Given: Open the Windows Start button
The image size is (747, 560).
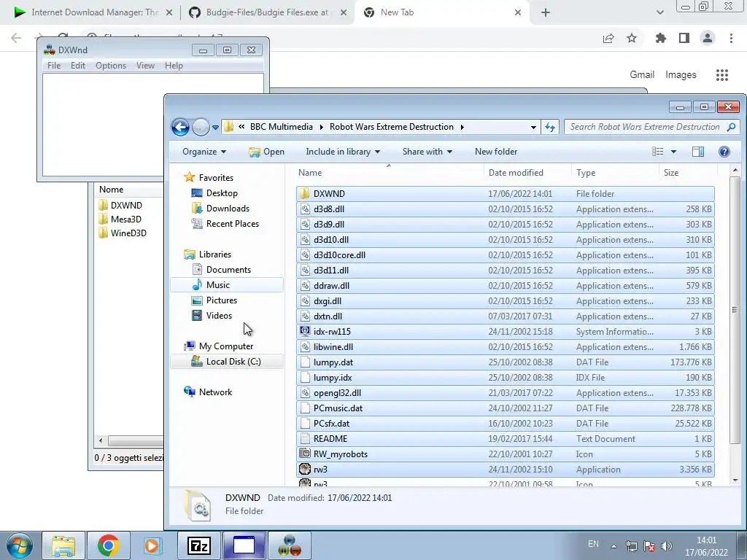Looking at the screenshot, I should tap(19, 545).
